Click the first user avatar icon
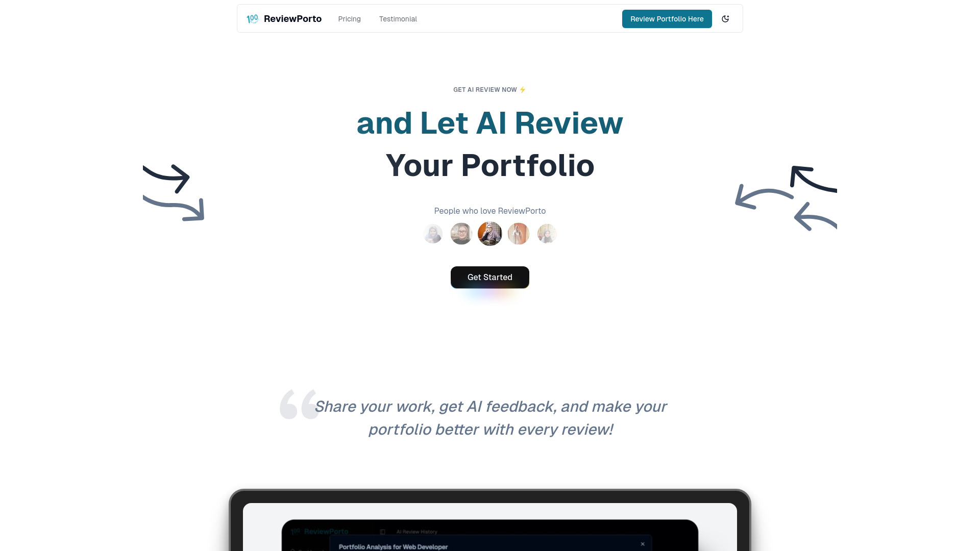The height and width of the screenshot is (551, 980). tap(433, 233)
